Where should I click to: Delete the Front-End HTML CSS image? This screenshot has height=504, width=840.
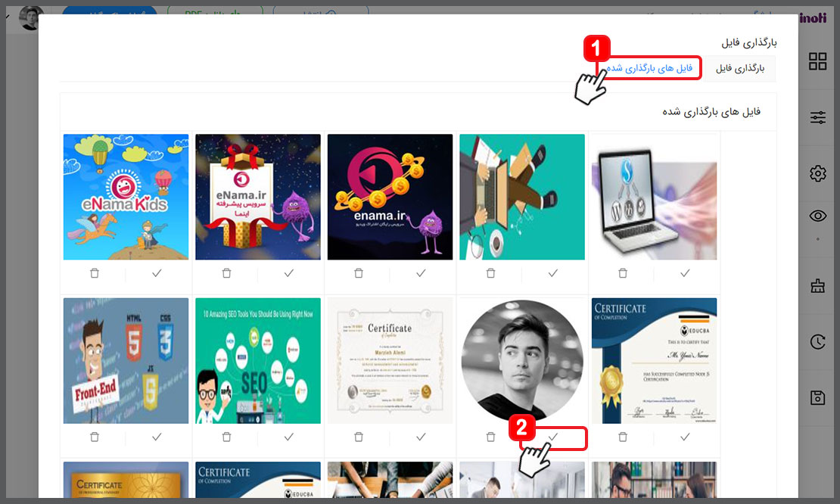coord(95,437)
